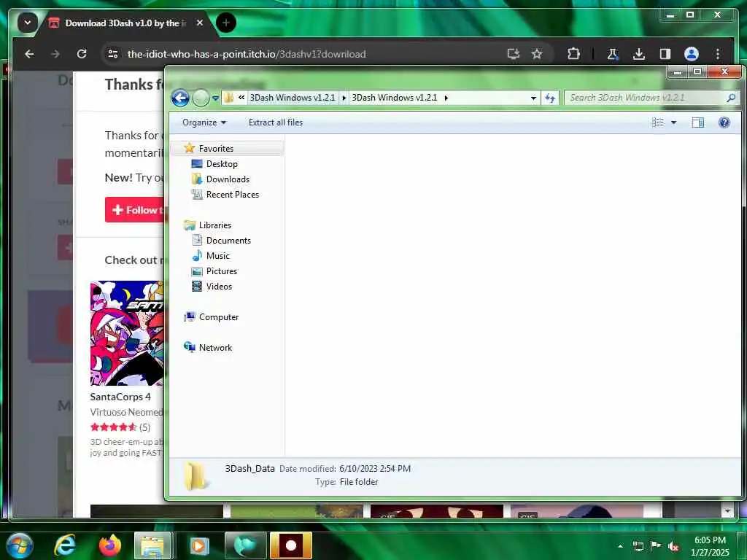Viewport: 747px width, 560px height.
Task: Select Libraries in navigation pane
Action: 215,225
